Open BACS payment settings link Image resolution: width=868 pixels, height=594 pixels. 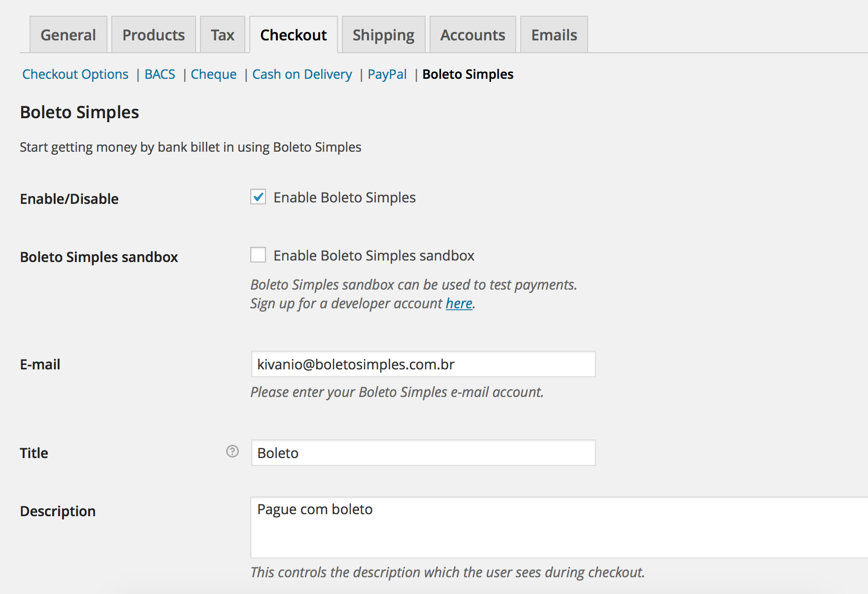(x=160, y=74)
